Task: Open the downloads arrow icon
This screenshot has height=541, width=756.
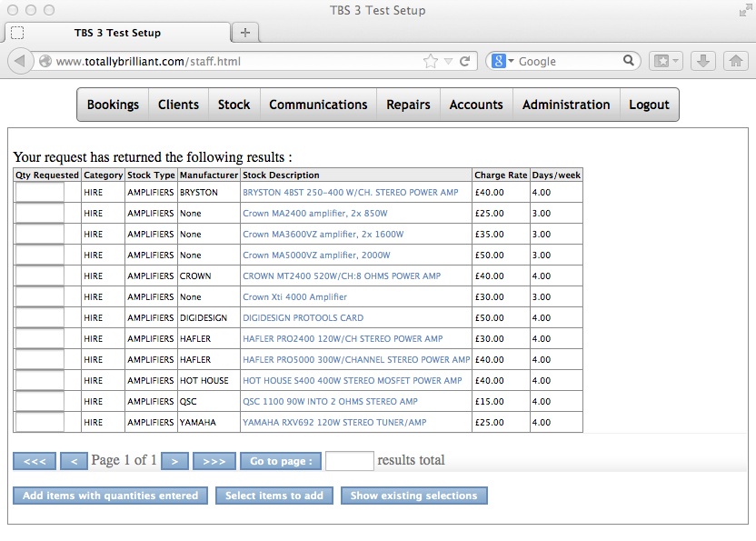Action: point(702,61)
